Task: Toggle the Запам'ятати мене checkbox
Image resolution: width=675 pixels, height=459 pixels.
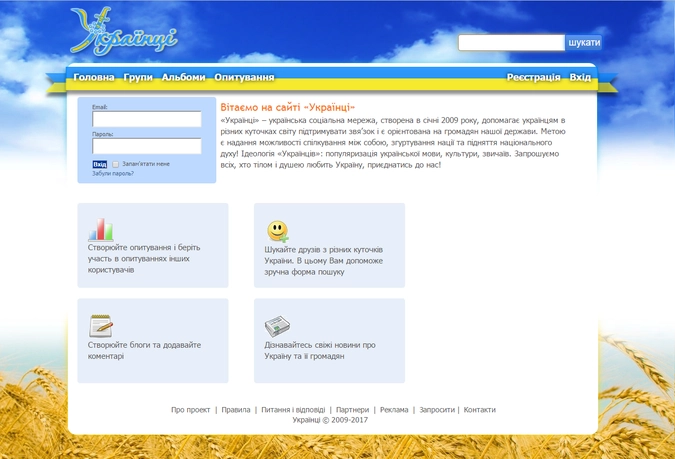Action: pos(116,164)
